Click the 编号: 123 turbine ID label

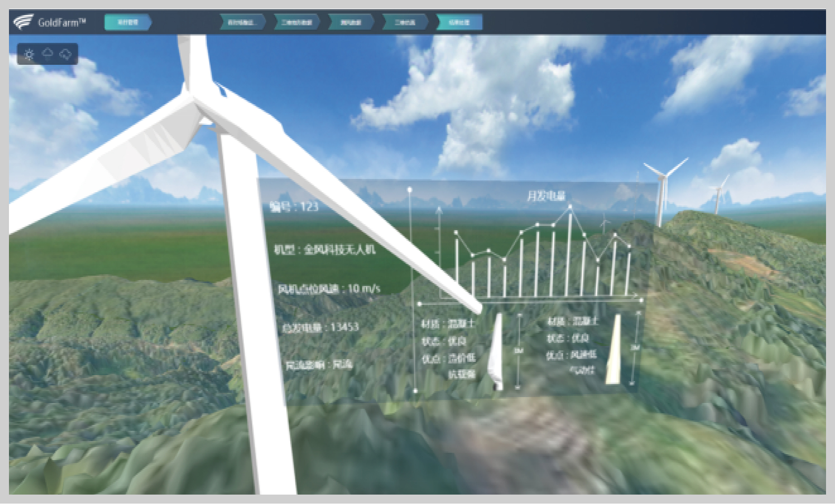(294, 207)
